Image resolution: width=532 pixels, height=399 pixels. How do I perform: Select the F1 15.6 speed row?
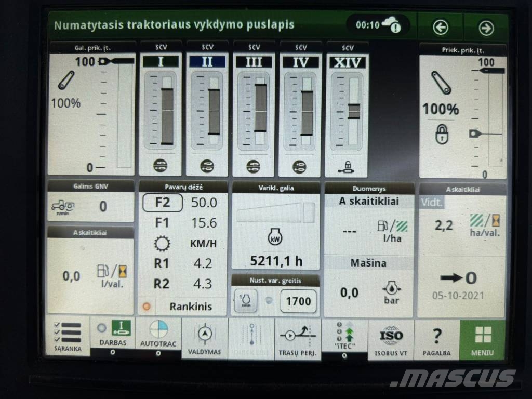[x=185, y=223]
